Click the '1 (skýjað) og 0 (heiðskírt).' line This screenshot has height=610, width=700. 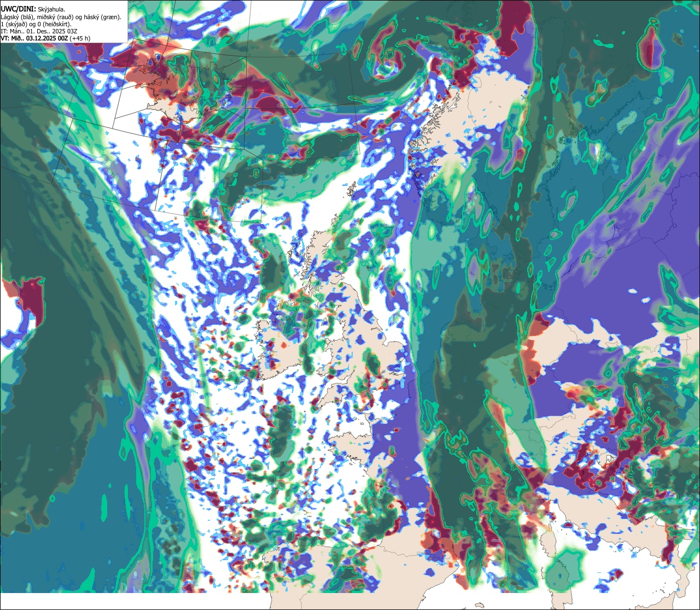pyautogui.click(x=36, y=25)
